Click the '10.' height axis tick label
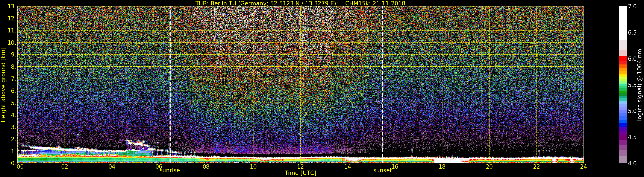 pyautogui.click(x=12, y=43)
